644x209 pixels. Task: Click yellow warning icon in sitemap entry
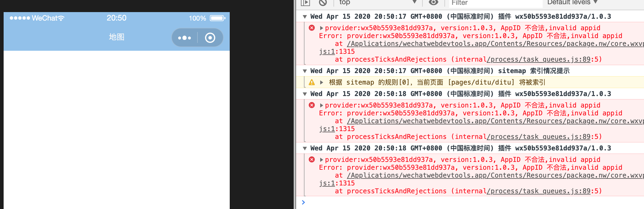[x=312, y=82]
